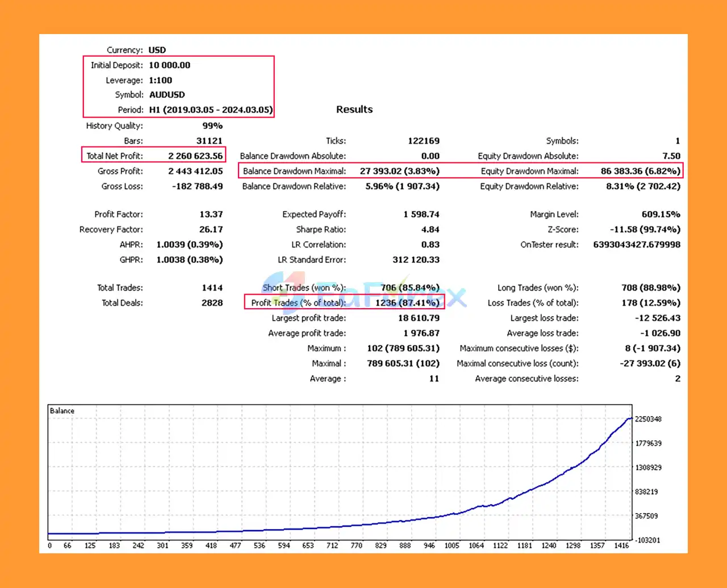
Task: Click the Balance legend label on the chart
Action: tap(61, 410)
